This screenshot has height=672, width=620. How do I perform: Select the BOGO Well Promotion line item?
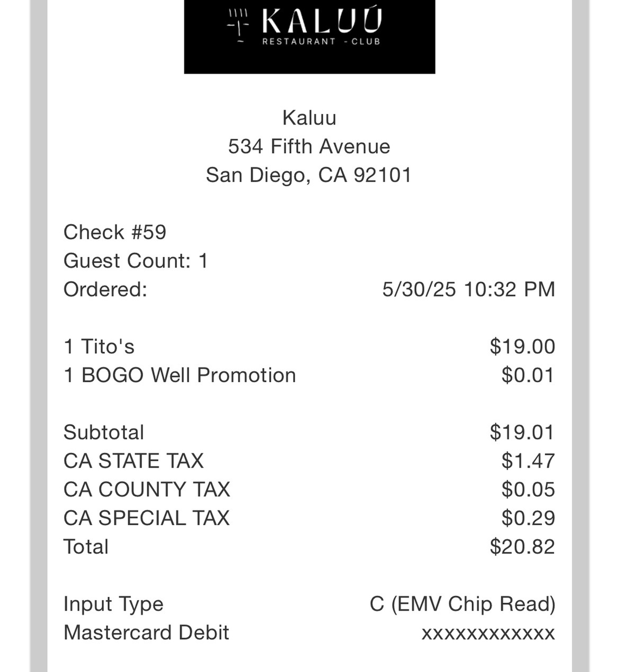coord(180,375)
